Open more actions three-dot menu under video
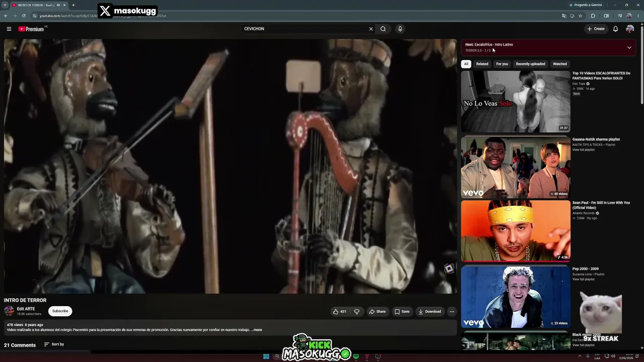The height and width of the screenshot is (362, 644). [452, 312]
